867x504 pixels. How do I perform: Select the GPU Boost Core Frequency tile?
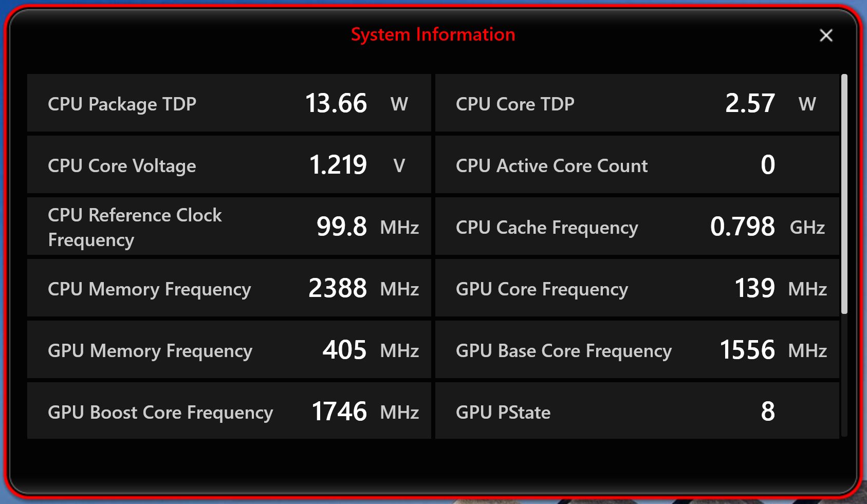coord(229,410)
